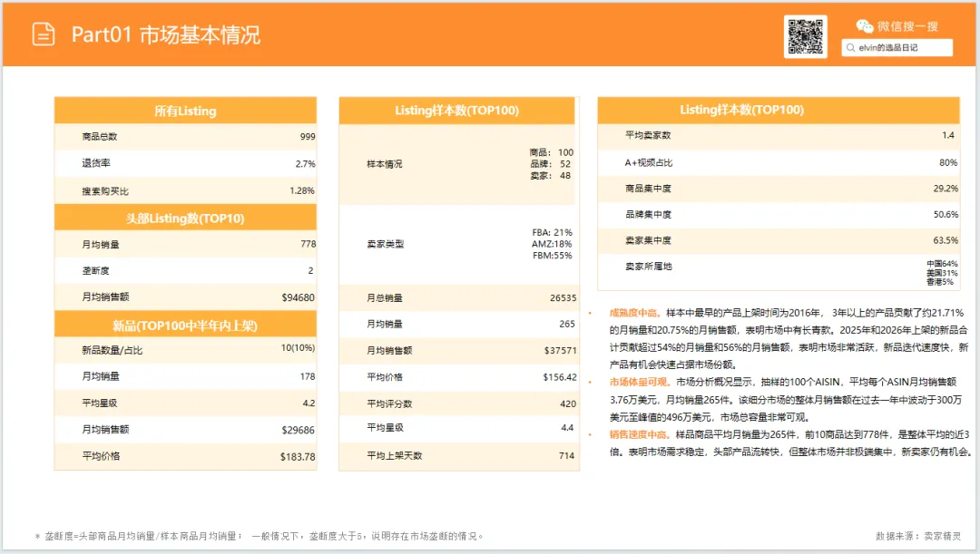This screenshot has height=554, width=980.
Task: Select the Part01 市场基本情况 title
Action: pyautogui.click(x=166, y=35)
